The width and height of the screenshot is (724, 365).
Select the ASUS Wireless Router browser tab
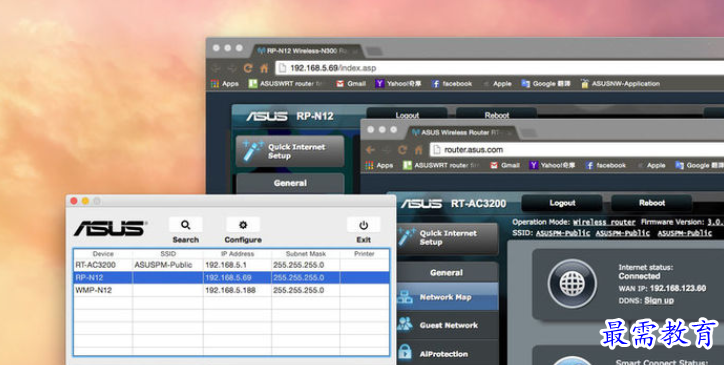pyautogui.click(x=461, y=132)
